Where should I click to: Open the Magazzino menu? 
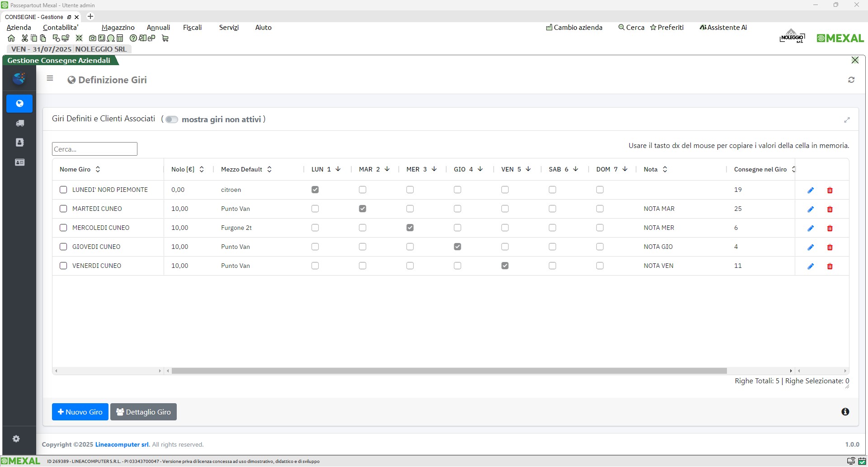pos(118,28)
